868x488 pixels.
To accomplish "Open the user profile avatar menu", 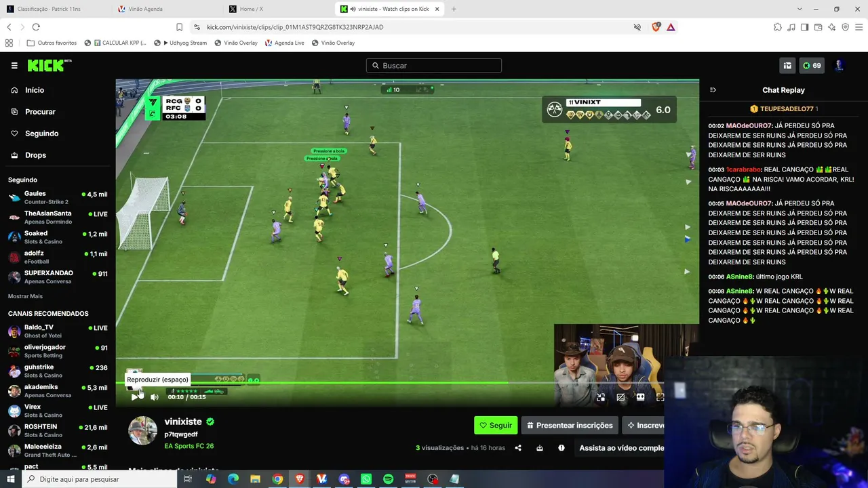I will pyautogui.click(x=839, y=66).
